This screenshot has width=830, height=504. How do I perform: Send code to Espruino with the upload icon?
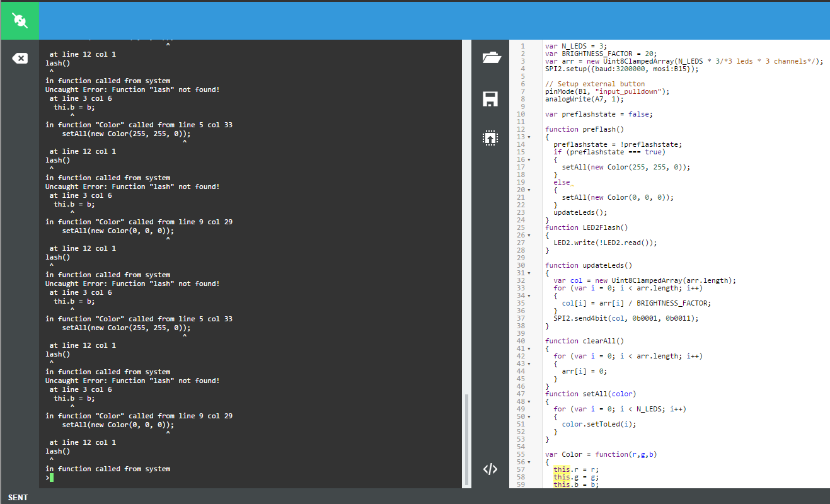[x=490, y=138]
